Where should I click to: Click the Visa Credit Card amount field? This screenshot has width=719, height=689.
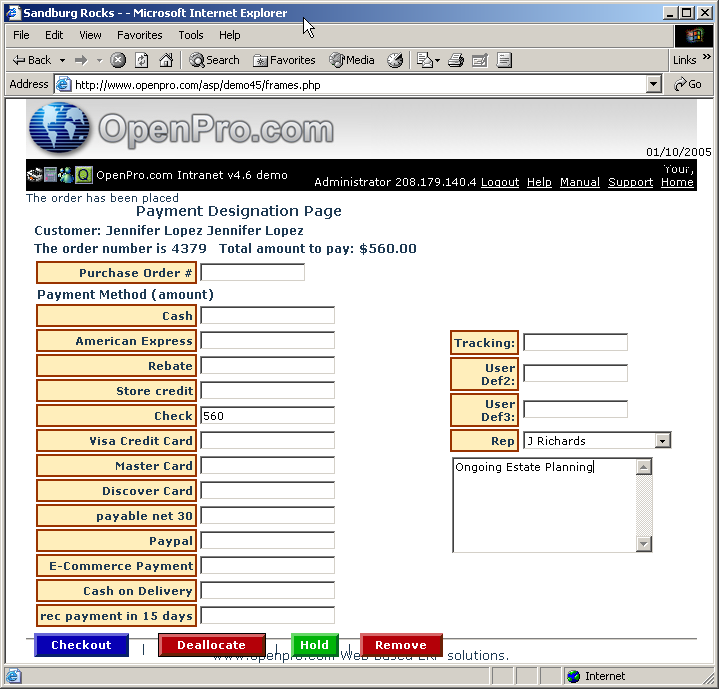point(267,441)
